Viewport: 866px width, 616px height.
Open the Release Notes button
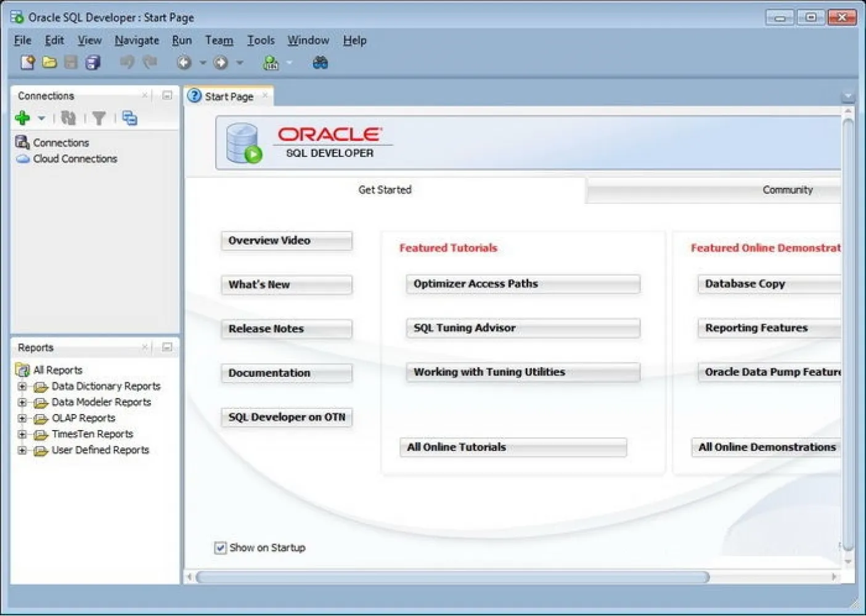287,329
